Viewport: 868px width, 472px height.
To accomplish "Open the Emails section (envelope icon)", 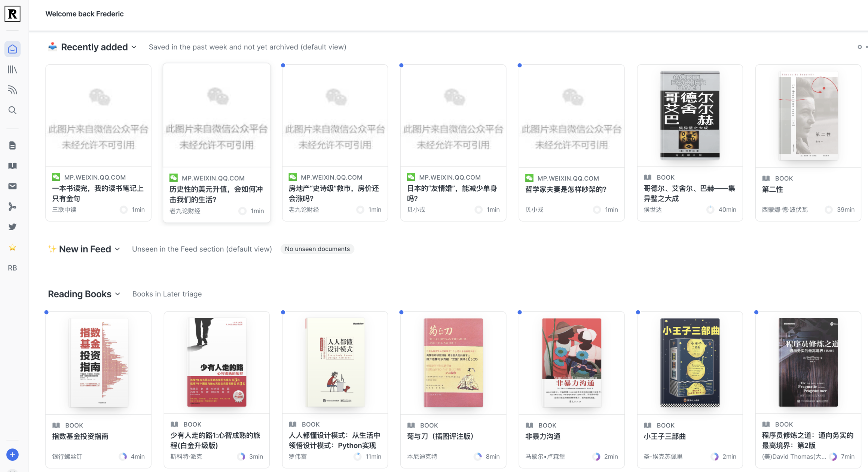I will [x=12, y=186].
